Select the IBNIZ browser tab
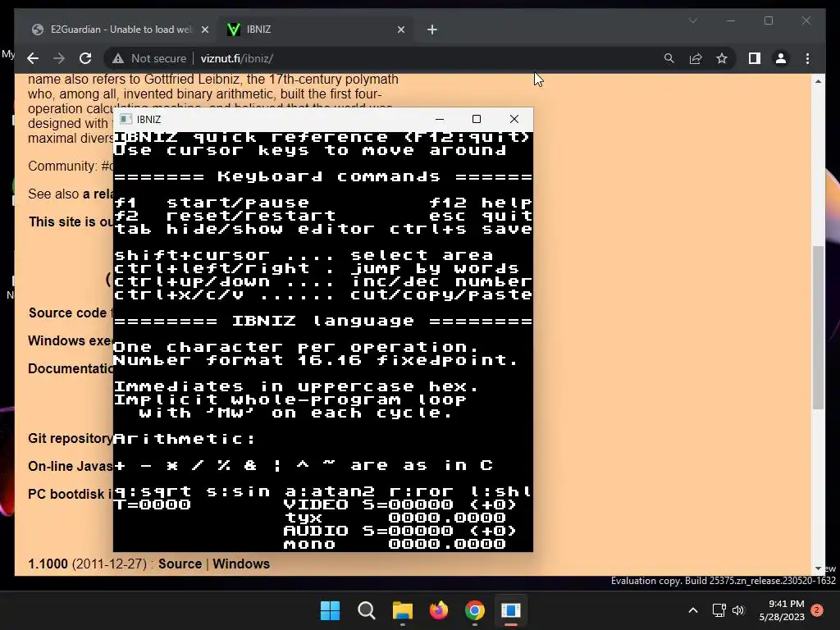Image resolution: width=840 pixels, height=630 pixels. click(316, 30)
